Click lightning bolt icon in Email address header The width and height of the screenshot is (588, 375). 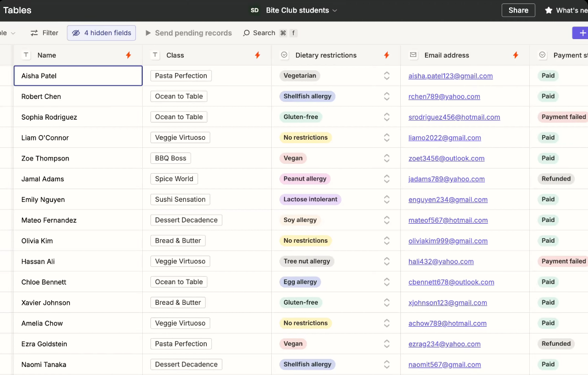(x=515, y=55)
